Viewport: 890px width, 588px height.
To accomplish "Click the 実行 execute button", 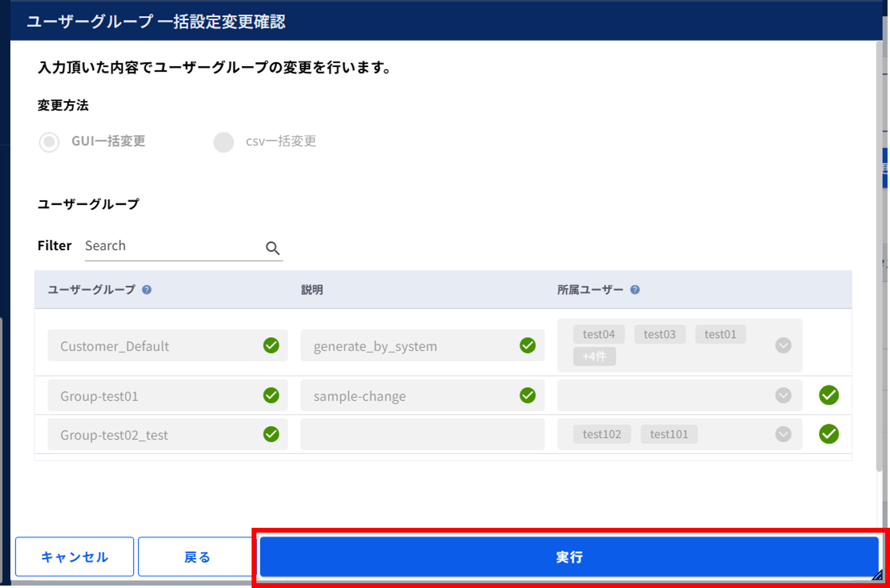I will tap(569, 557).
